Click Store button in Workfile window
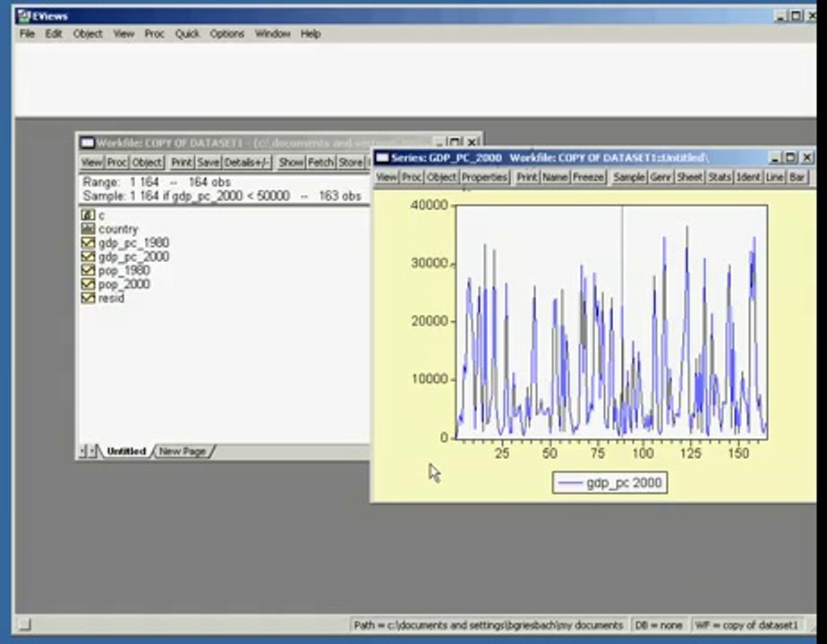827x644 pixels. [351, 162]
